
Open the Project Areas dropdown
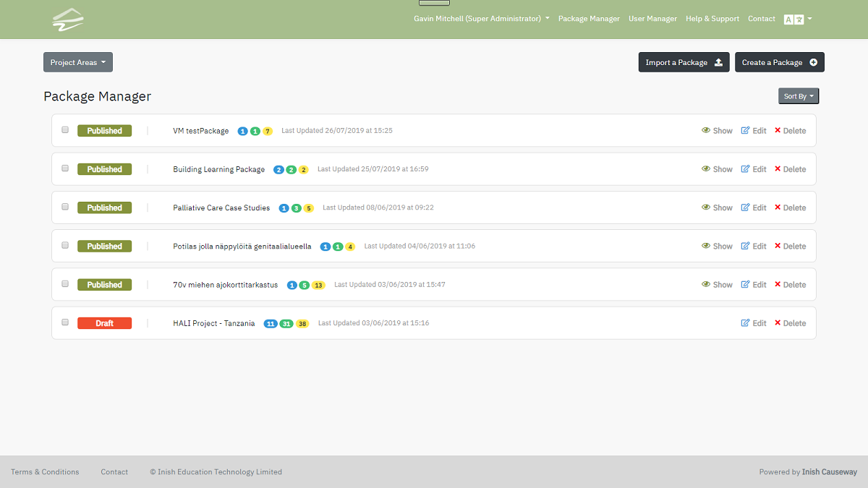click(x=78, y=62)
